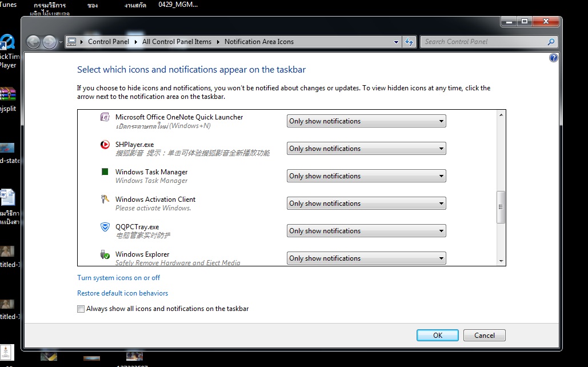
Task: Click the Windows Activation Client name text
Action: (x=155, y=200)
